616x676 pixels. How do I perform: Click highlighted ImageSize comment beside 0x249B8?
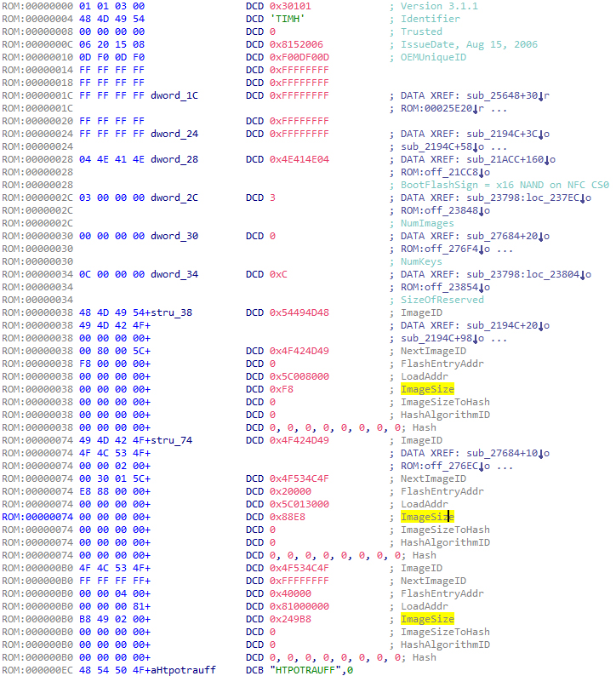[427, 619]
